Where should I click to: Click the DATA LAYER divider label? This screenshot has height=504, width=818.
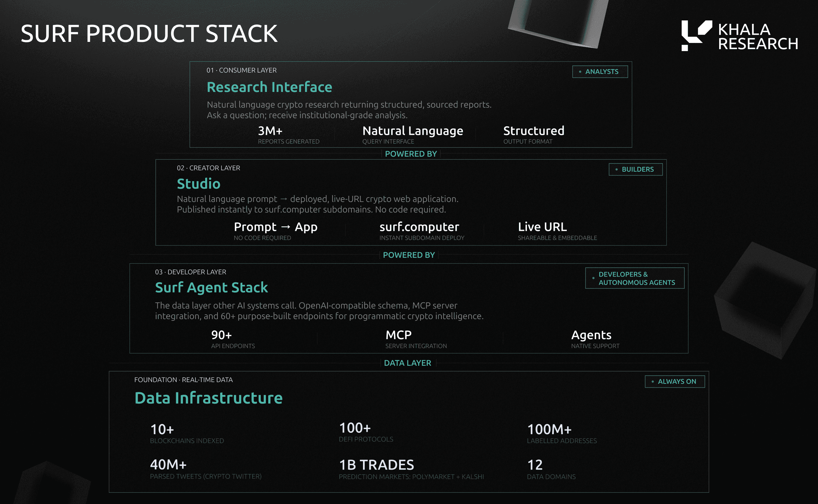[407, 363]
